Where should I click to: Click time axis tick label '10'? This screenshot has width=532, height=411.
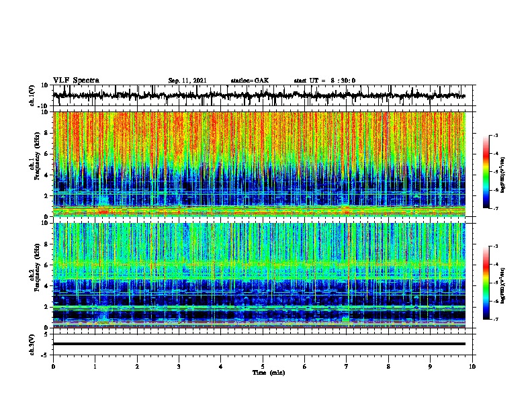pyautogui.click(x=472, y=367)
